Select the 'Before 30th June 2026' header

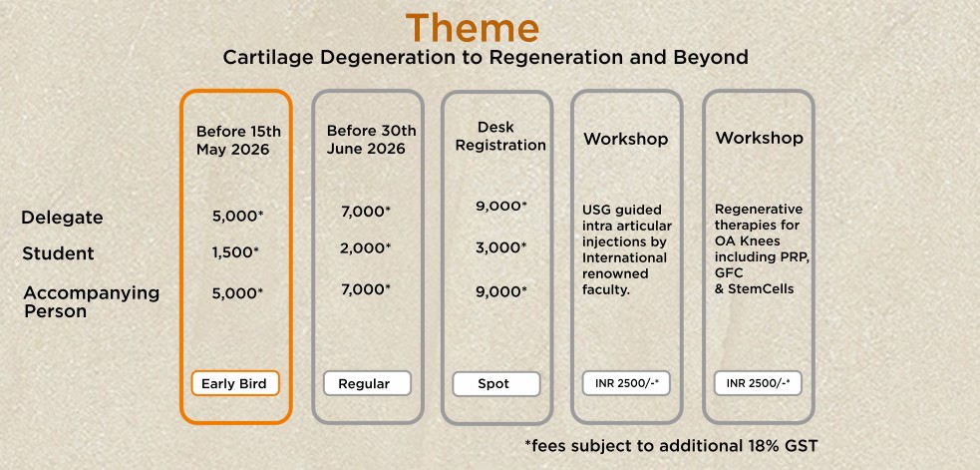coord(371,140)
